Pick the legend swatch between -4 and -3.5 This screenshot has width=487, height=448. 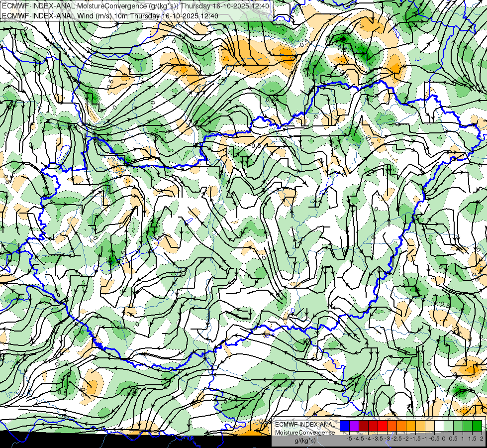coord(373,426)
